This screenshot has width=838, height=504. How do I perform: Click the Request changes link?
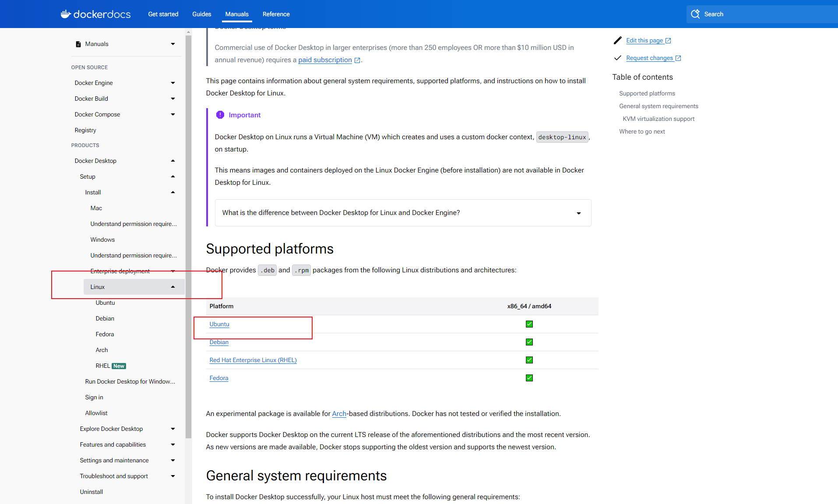pyautogui.click(x=649, y=58)
